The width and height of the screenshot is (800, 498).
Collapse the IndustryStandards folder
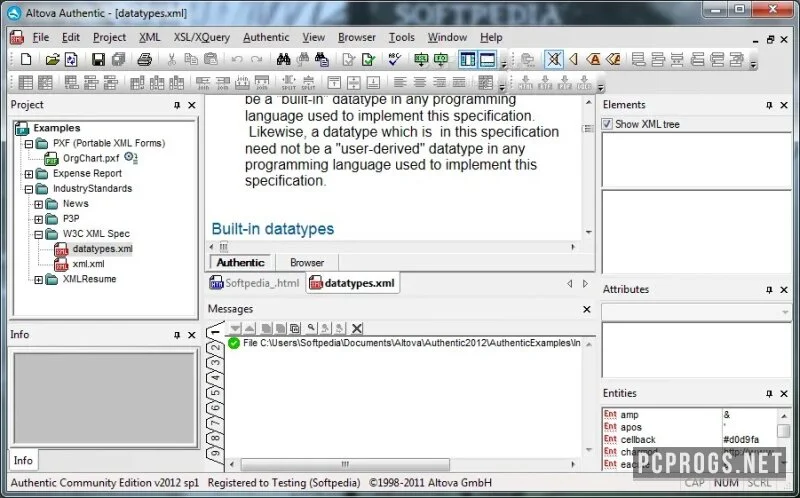pos(29,189)
